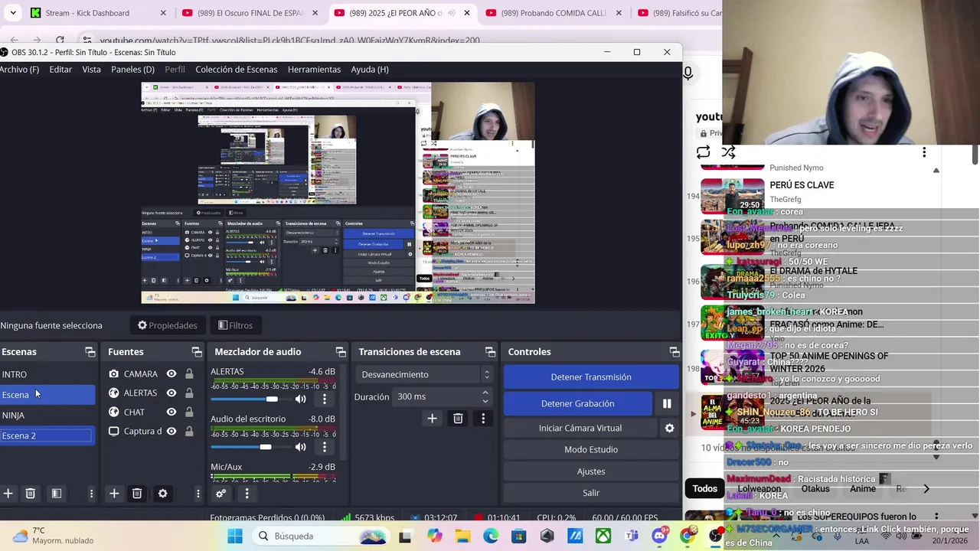Mute the ALERTAS audio channel
The height and width of the screenshot is (551, 980).
301,399
